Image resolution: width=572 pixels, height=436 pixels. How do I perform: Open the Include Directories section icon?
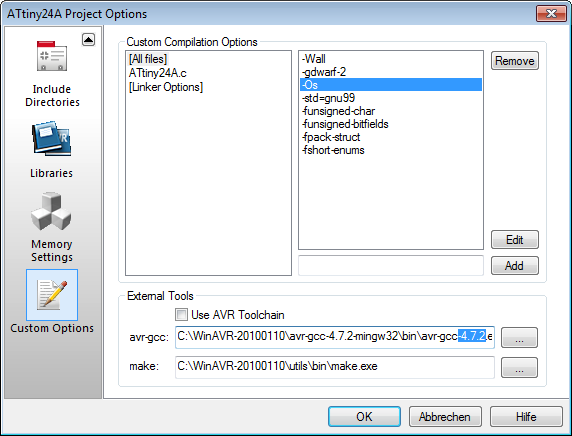click(x=52, y=55)
